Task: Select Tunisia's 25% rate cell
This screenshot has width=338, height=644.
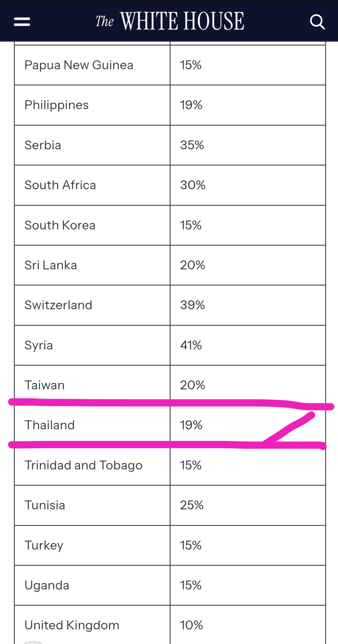Action: 192,505
